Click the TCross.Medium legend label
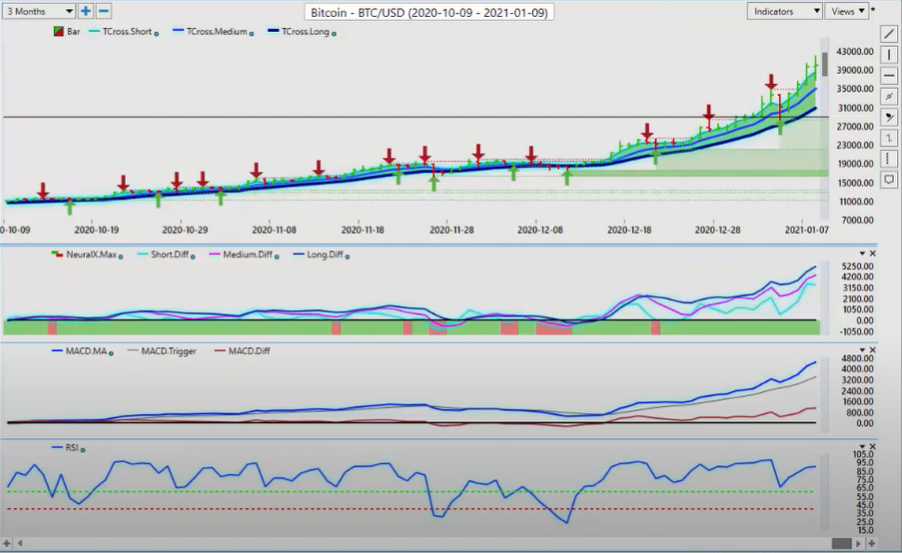Viewport: 902px width, 553px height. (217, 31)
